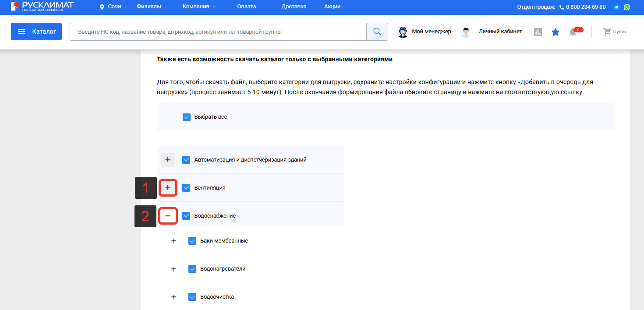This screenshot has width=644, height=310.
Task: Open the Филиалы menu item
Action: click(149, 7)
